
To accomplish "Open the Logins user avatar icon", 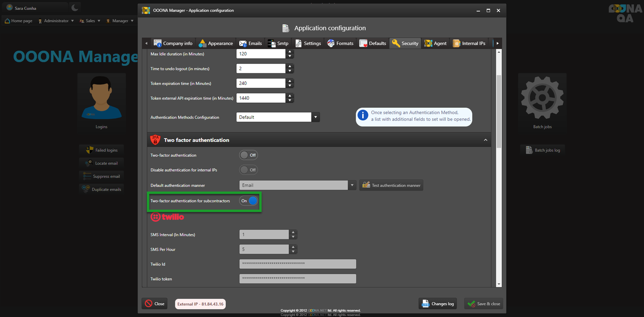I will point(102,97).
